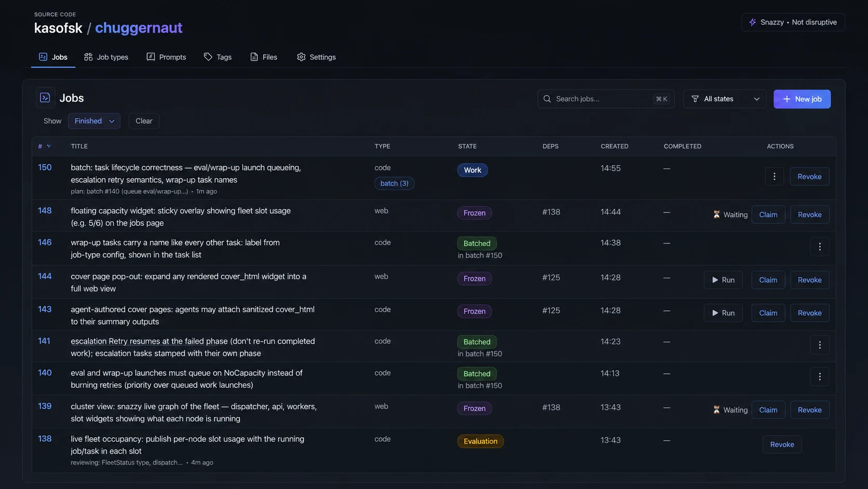
Task: Revoke job 144
Action: coord(809,280)
